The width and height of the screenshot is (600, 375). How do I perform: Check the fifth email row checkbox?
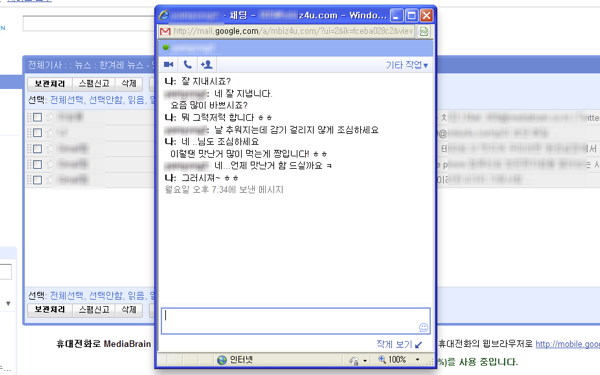pyautogui.click(x=38, y=180)
